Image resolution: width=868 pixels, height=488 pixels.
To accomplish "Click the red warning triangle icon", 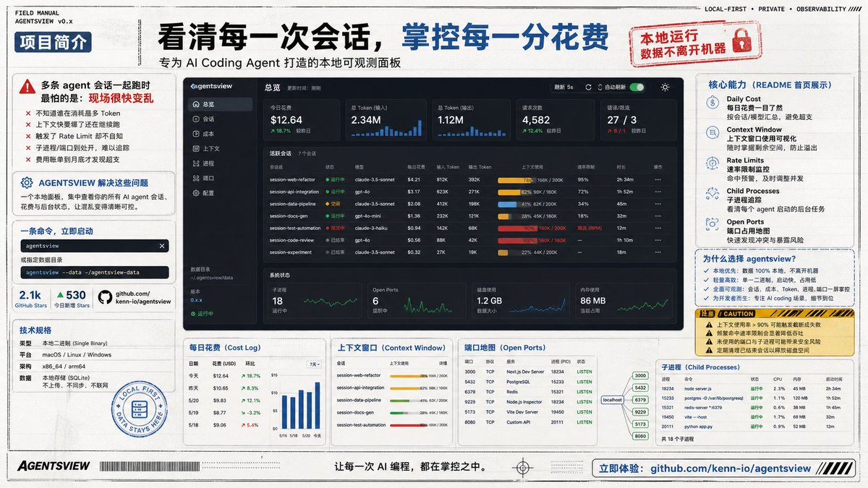I will pos(27,87).
